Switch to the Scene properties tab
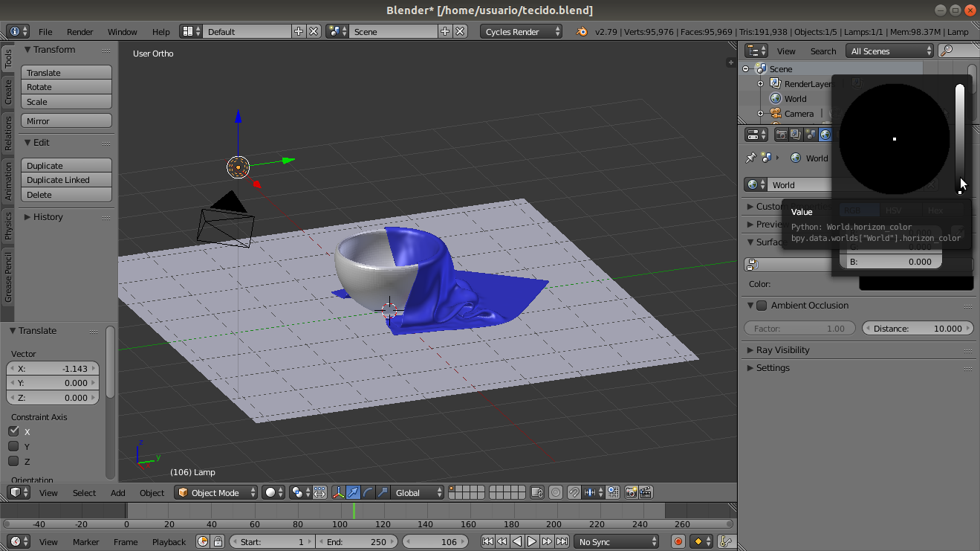 pyautogui.click(x=811, y=135)
